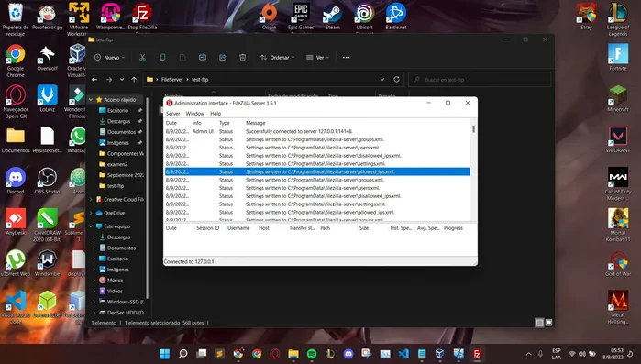Open the Minecraft desktop icon
641x364 pixels.
(618, 98)
